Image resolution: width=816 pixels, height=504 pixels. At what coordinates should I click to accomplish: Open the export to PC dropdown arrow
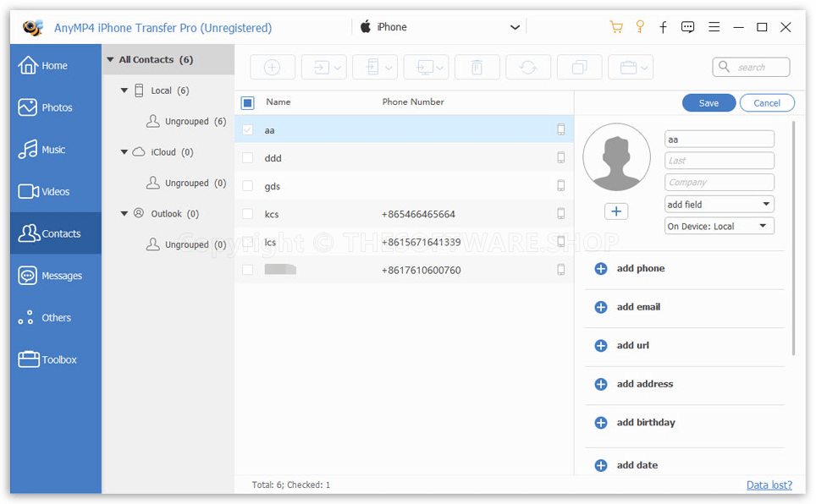(x=440, y=68)
